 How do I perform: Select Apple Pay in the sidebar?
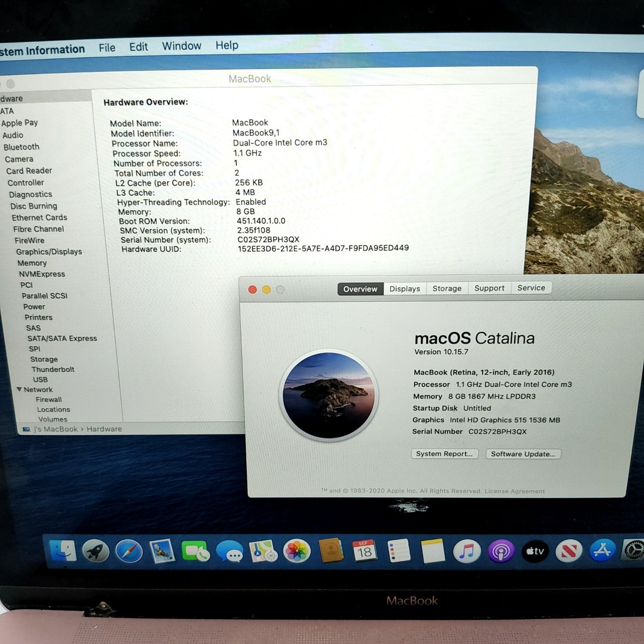click(x=20, y=123)
